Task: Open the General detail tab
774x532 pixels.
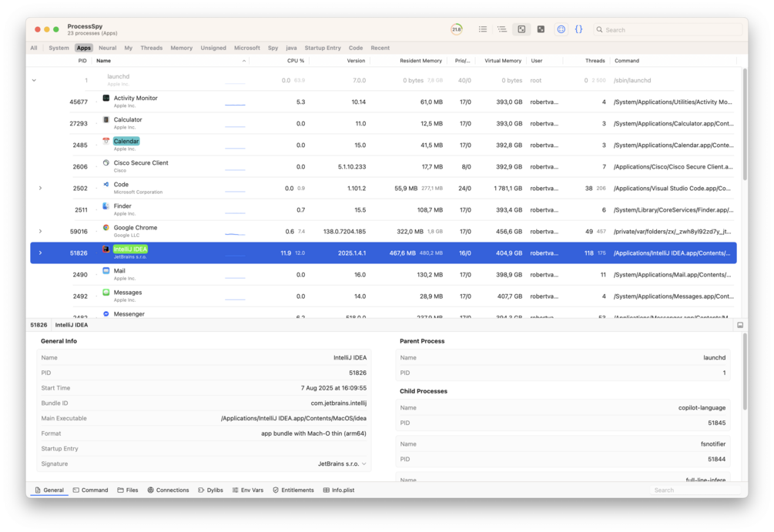Action: 49,490
